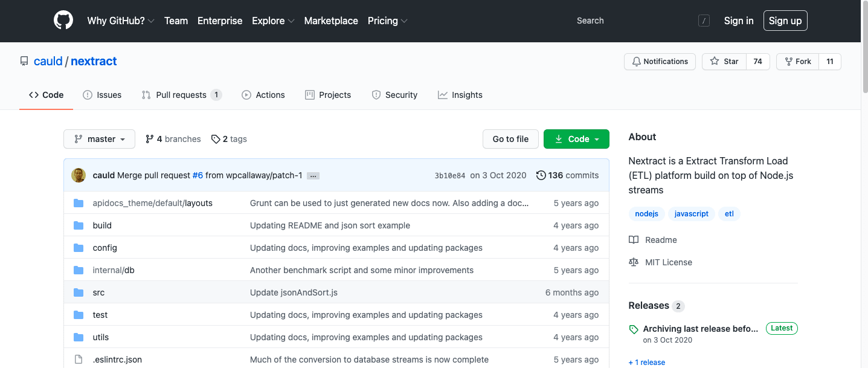This screenshot has width=868, height=368.
Task: Open the .eslintrc.json file name
Action: coord(117,360)
